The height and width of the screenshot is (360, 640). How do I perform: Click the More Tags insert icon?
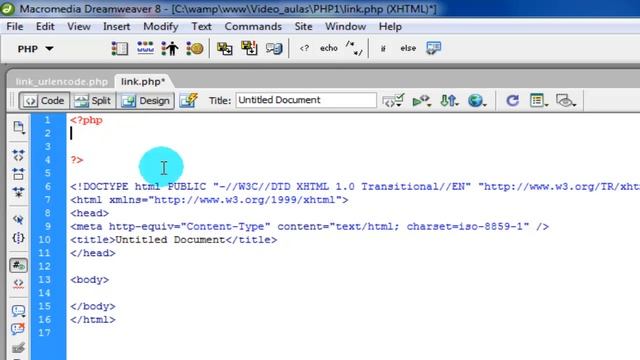point(433,48)
